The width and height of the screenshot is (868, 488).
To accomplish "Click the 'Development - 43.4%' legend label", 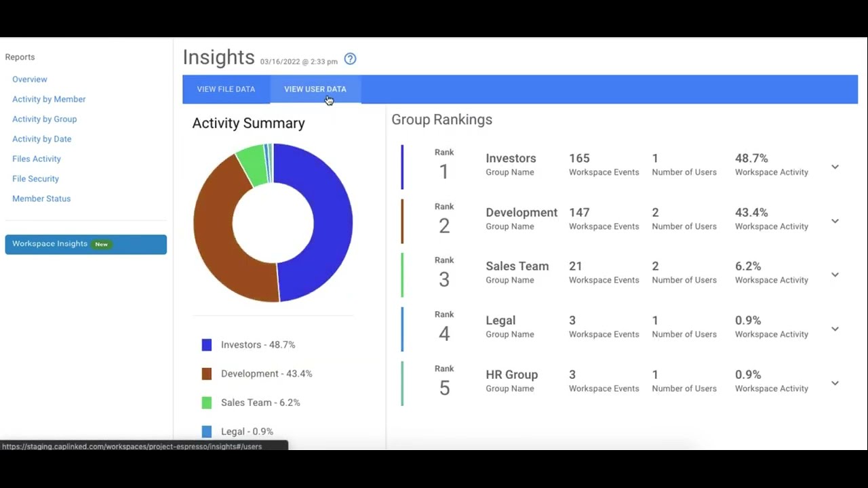I will point(267,374).
